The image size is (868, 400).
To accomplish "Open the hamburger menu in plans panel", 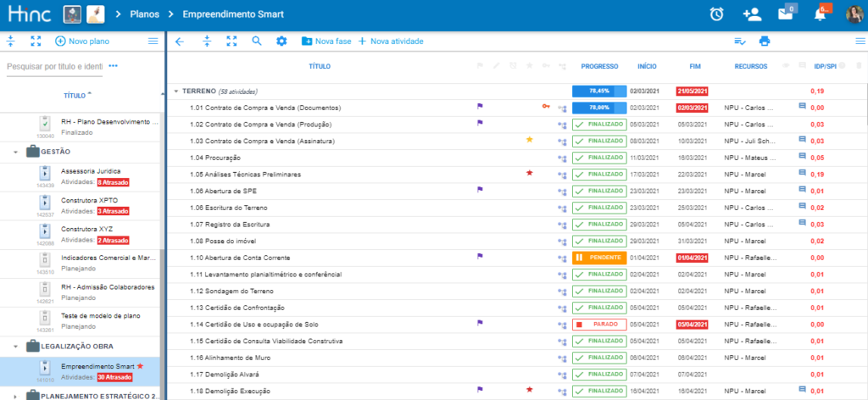I will coord(153,41).
